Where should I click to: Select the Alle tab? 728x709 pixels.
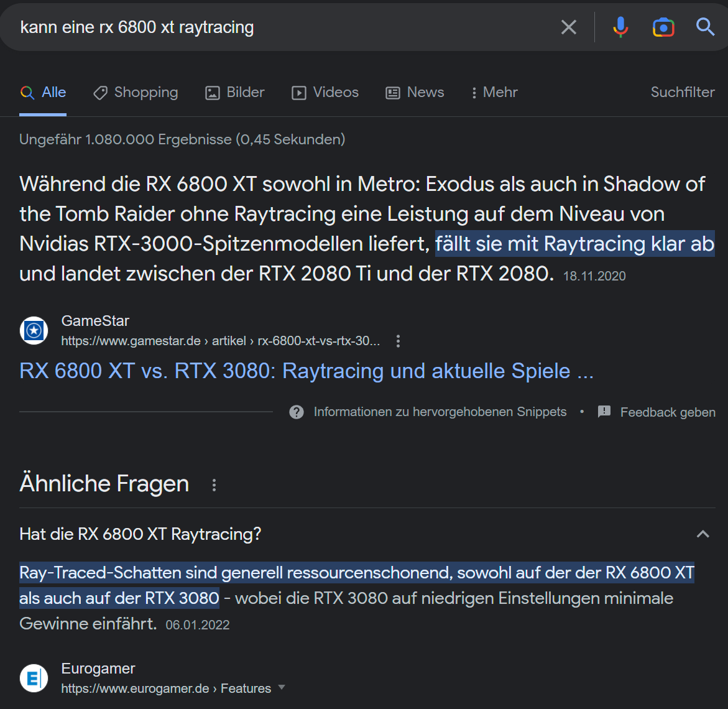(x=43, y=93)
